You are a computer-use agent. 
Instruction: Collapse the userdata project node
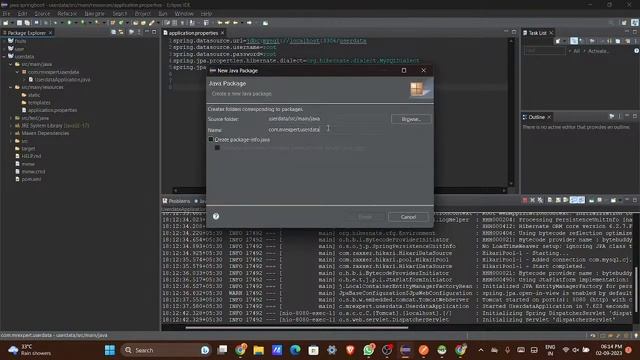point(4,57)
